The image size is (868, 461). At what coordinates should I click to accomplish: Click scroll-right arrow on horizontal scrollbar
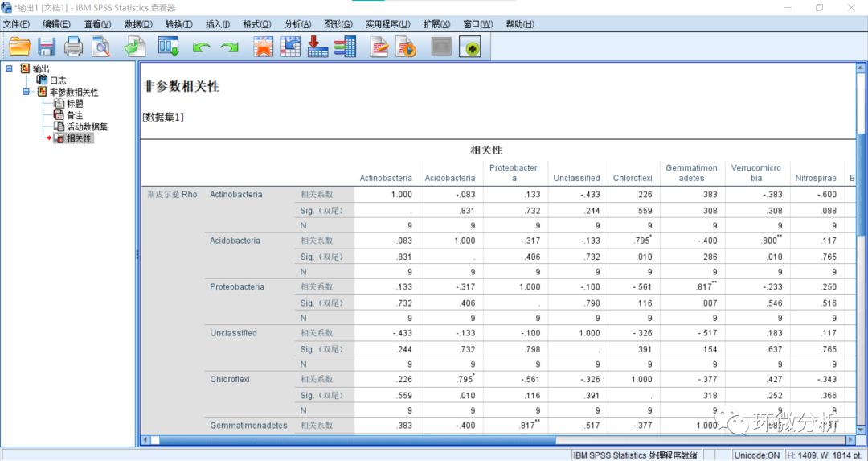[850, 440]
